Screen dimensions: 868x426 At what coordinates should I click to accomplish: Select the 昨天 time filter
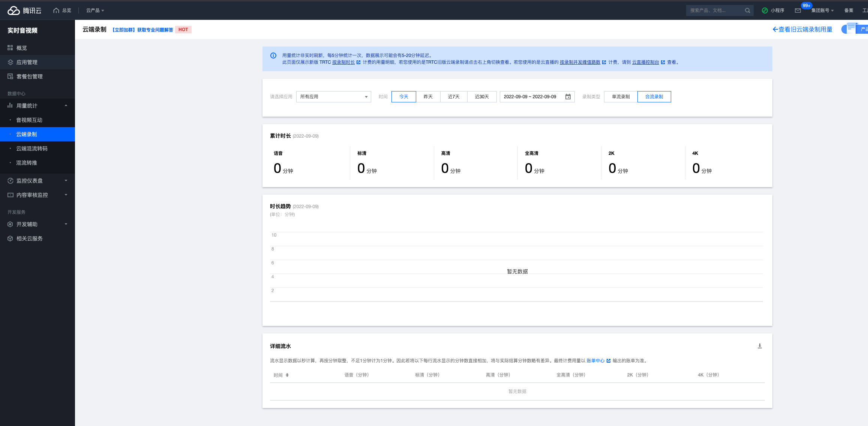(428, 97)
